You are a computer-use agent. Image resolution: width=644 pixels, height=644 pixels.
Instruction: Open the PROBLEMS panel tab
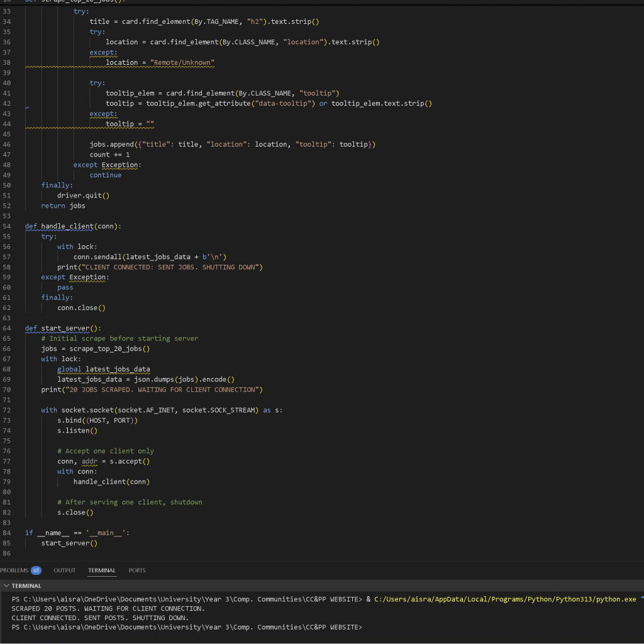tap(14, 570)
